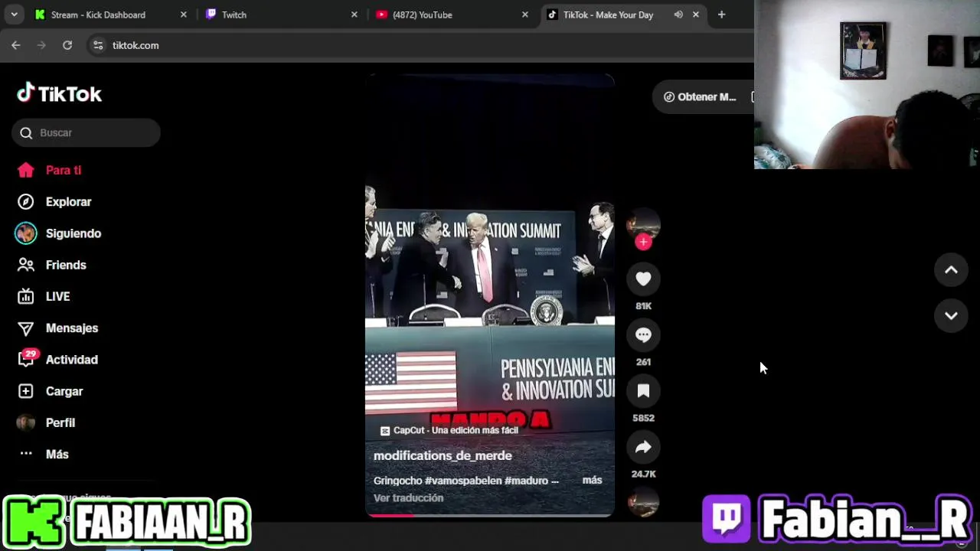Click the video progress bar
This screenshot has height=551, width=980.
490,515
